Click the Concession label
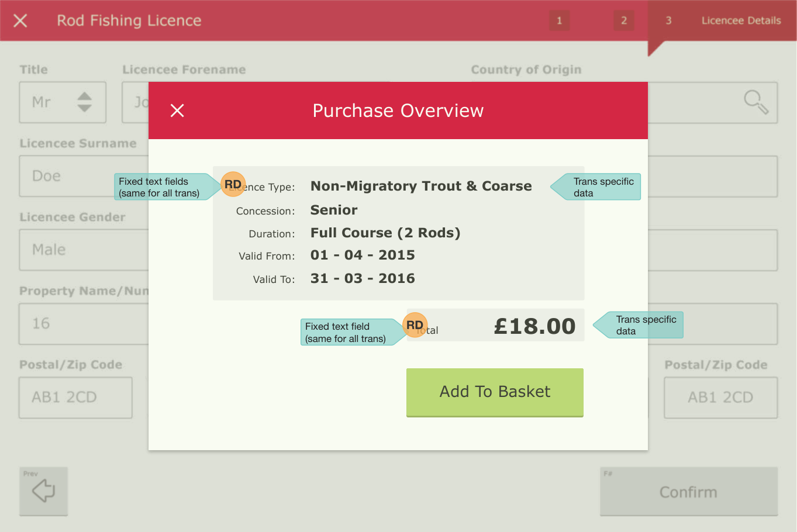Image resolution: width=797 pixels, height=532 pixels. 265,211
